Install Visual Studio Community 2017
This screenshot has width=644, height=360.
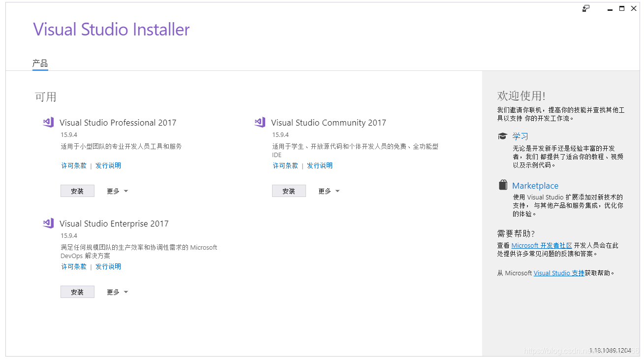click(289, 191)
